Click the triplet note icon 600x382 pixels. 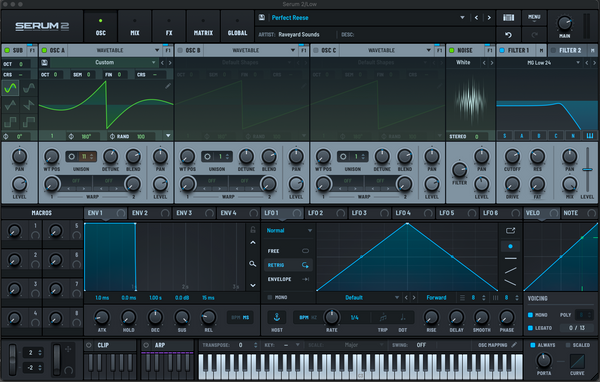(x=383, y=317)
